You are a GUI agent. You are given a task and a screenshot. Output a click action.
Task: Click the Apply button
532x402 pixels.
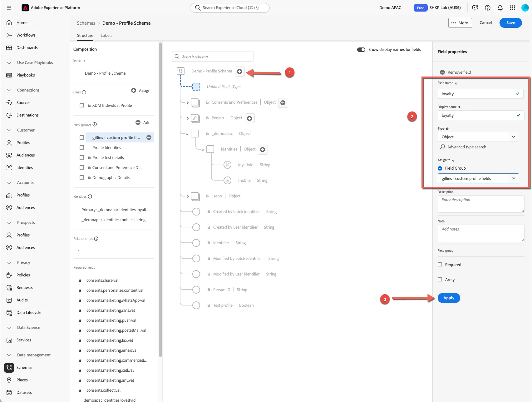tap(449, 298)
